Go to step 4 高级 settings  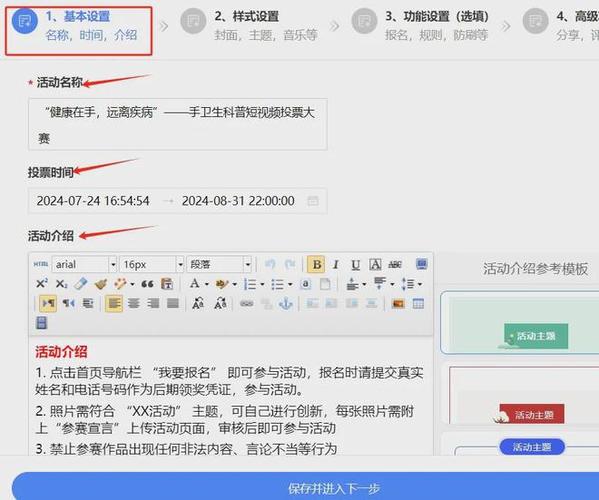pyautogui.click(x=561, y=26)
